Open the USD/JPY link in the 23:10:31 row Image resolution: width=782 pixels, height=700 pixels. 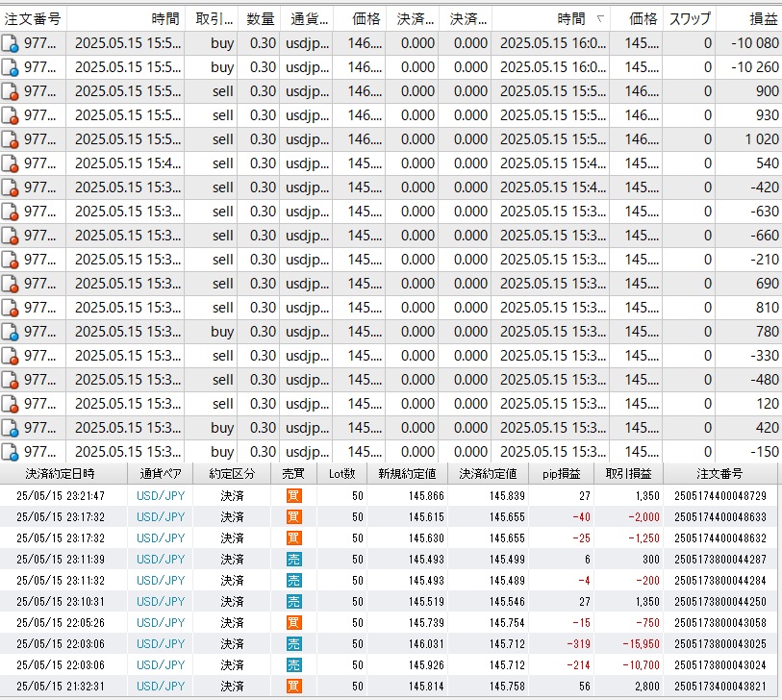(161, 601)
